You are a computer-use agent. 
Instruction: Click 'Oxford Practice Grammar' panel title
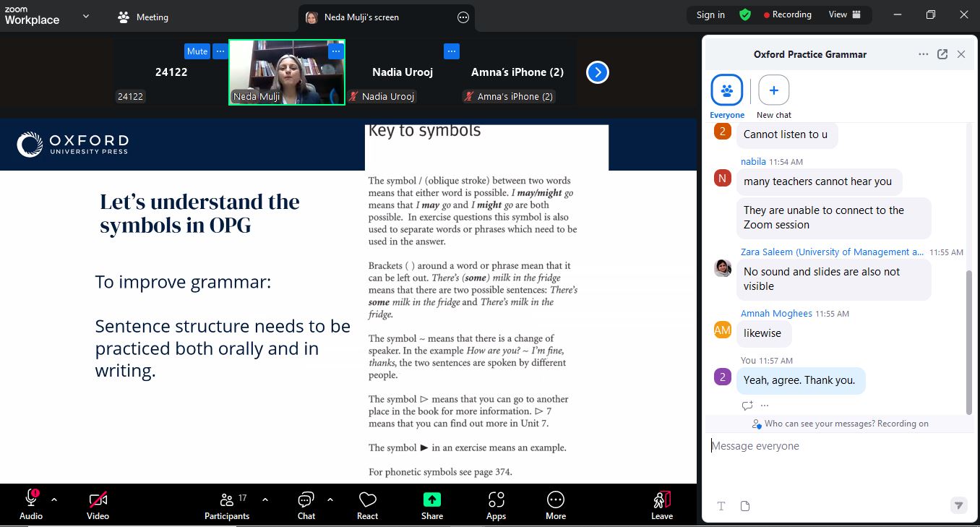point(810,54)
